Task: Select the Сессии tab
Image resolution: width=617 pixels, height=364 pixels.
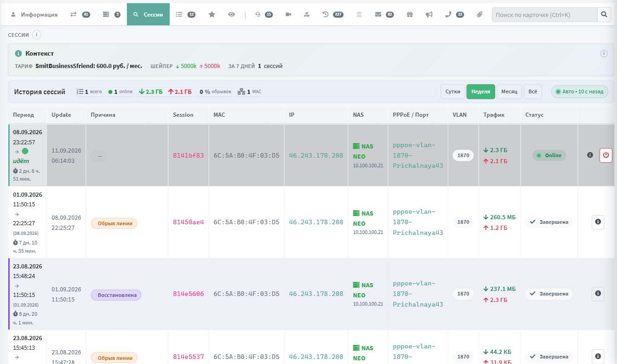Action: click(x=148, y=14)
